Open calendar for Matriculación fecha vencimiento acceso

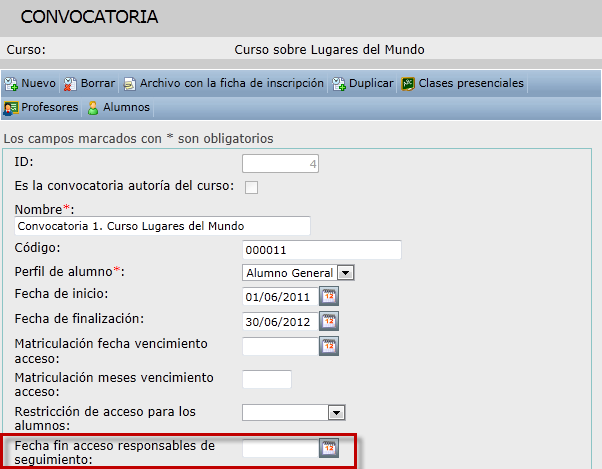[x=329, y=346]
